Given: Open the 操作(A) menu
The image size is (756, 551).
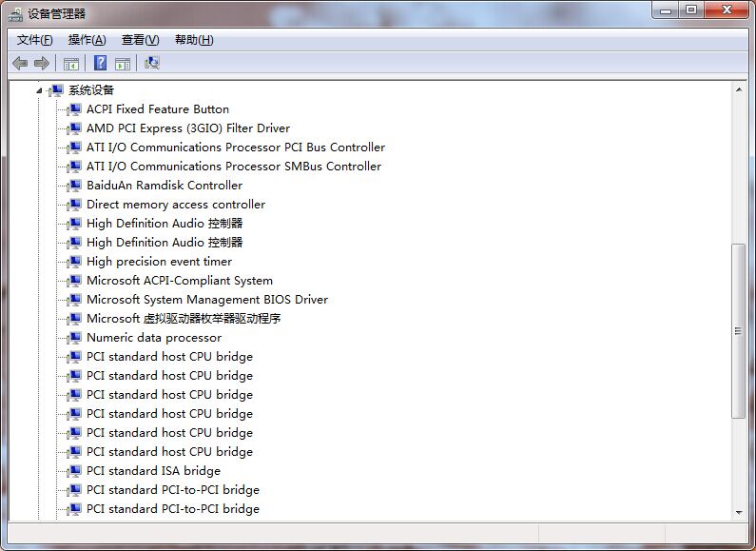Looking at the screenshot, I should click(x=87, y=40).
